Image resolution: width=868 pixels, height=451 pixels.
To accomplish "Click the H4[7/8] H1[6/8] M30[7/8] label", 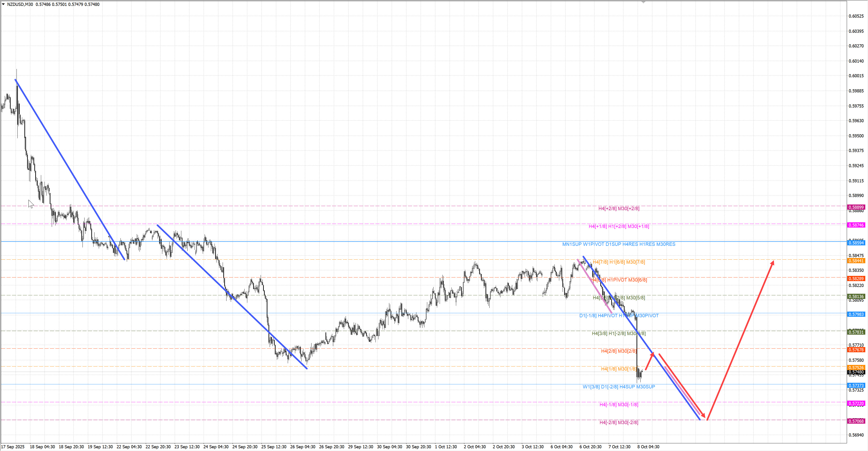I will point(619,262).
